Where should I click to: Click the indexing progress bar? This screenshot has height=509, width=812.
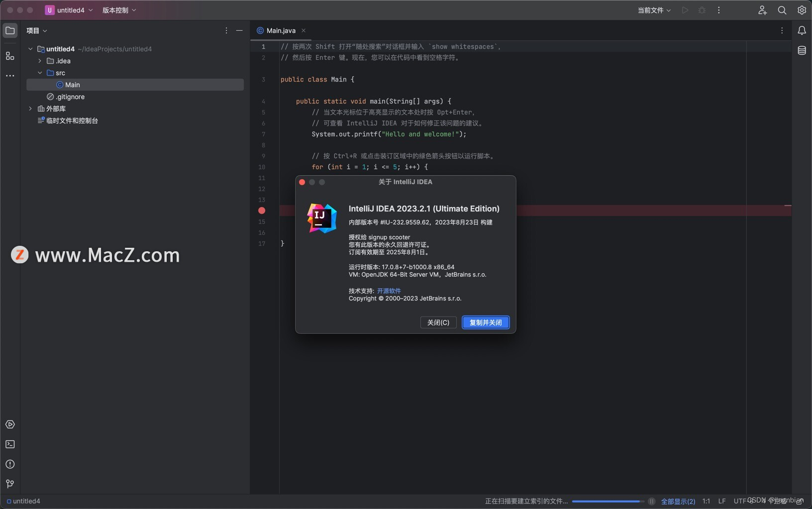[x=608, y=501]
